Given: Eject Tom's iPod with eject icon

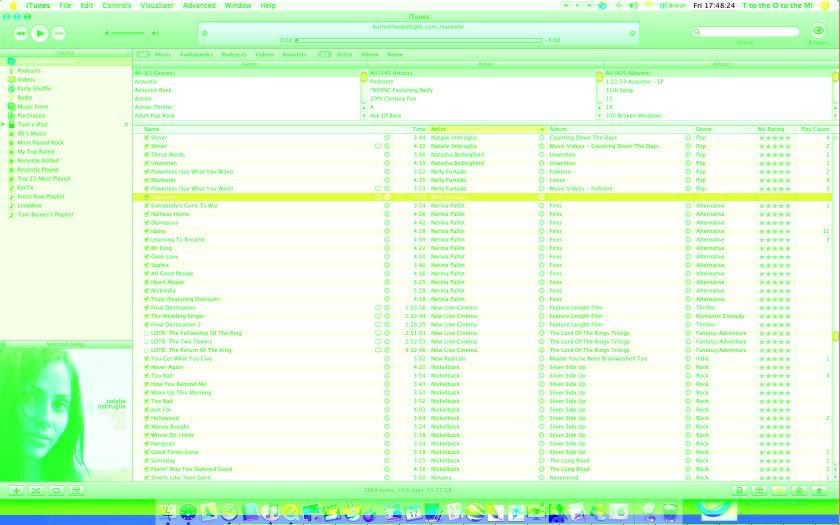Looking at the screenshot, I should 126,124.
